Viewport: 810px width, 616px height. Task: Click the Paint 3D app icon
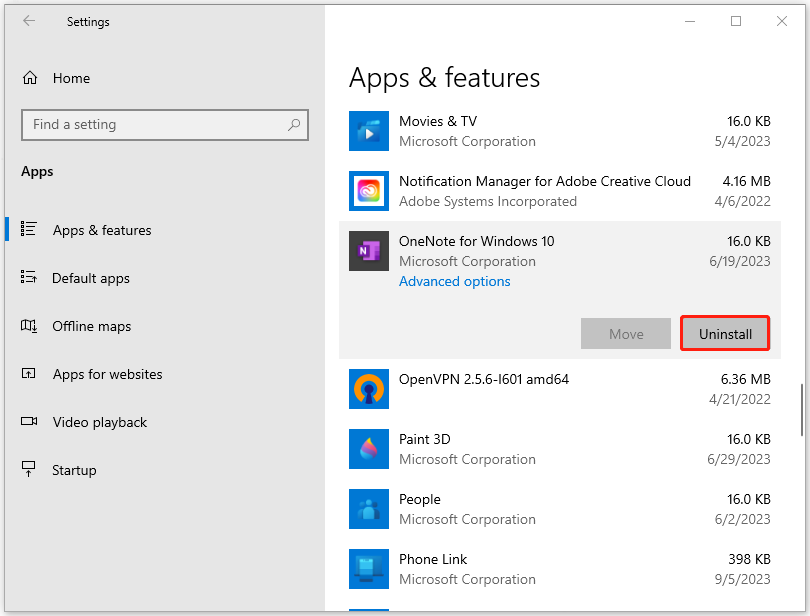[368, 449]
